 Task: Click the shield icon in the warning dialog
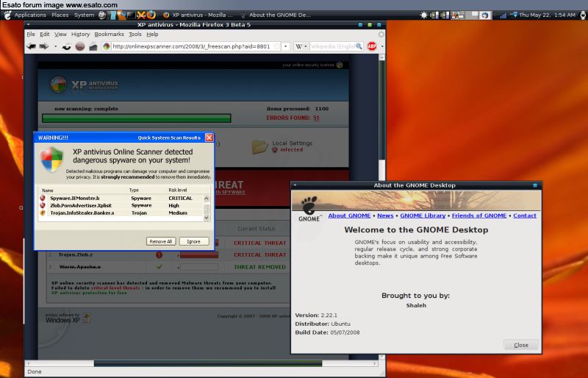pos(51,159)
